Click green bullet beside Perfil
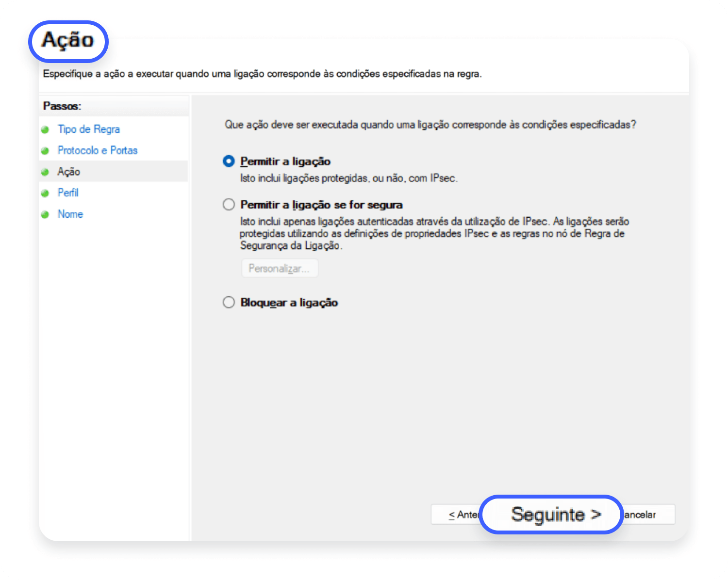The width and height of the screenshot is (728, 580). (45, 193)
